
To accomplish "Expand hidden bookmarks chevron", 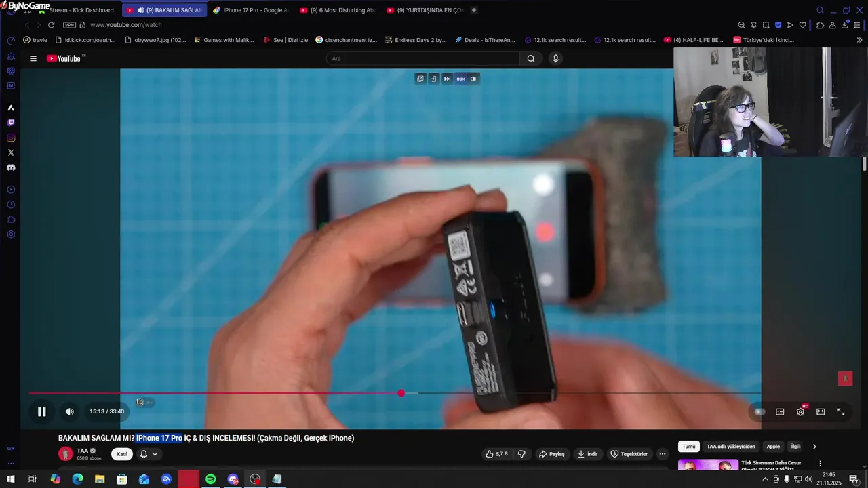I will click(860, 40).
